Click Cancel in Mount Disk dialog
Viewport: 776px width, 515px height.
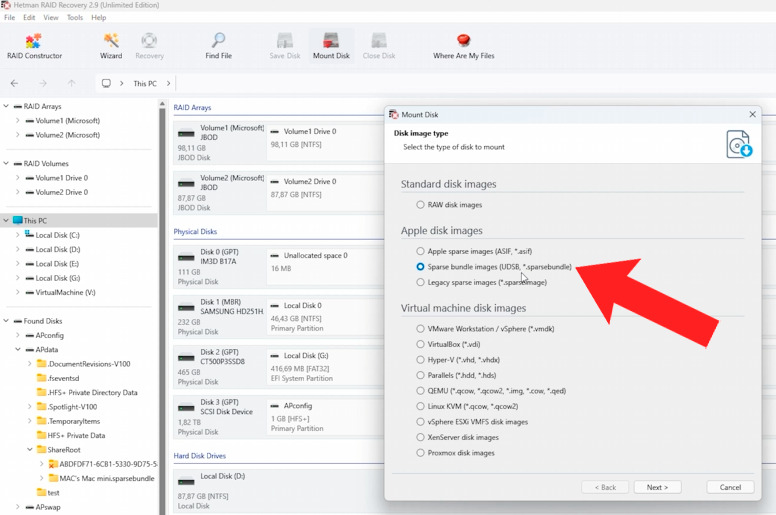(730, 487)
